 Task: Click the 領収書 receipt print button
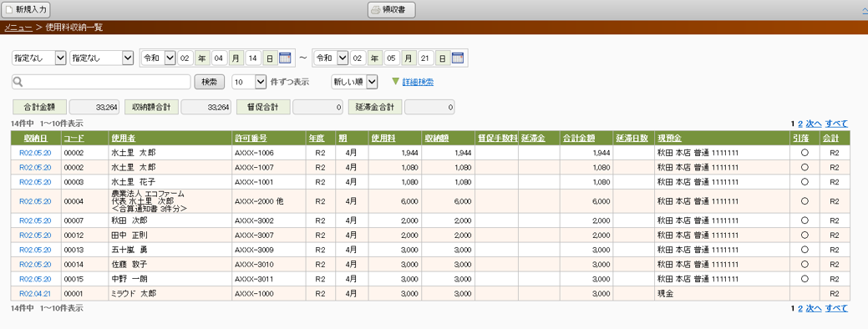tap(391, 9)
